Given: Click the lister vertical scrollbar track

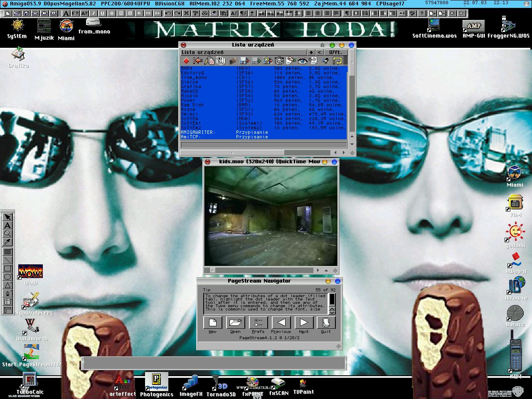Looking at the screenshot, I should [x=352, y=104].
